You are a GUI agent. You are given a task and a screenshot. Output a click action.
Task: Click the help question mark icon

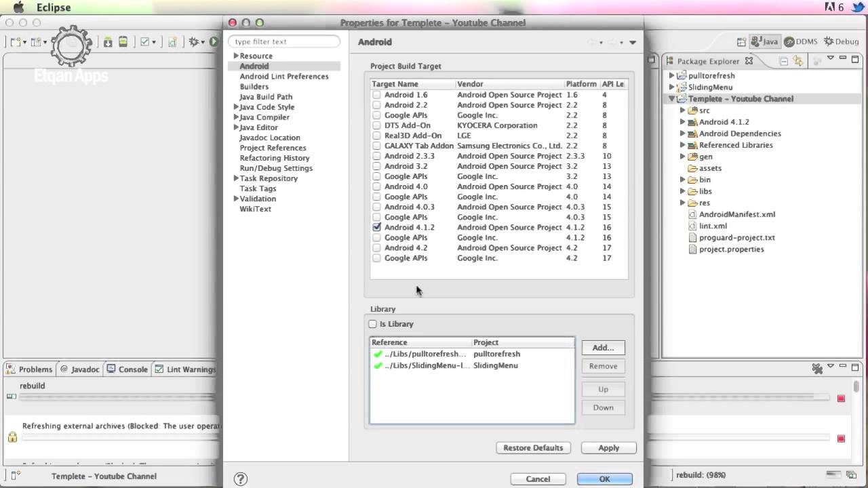tap(240, 479)
